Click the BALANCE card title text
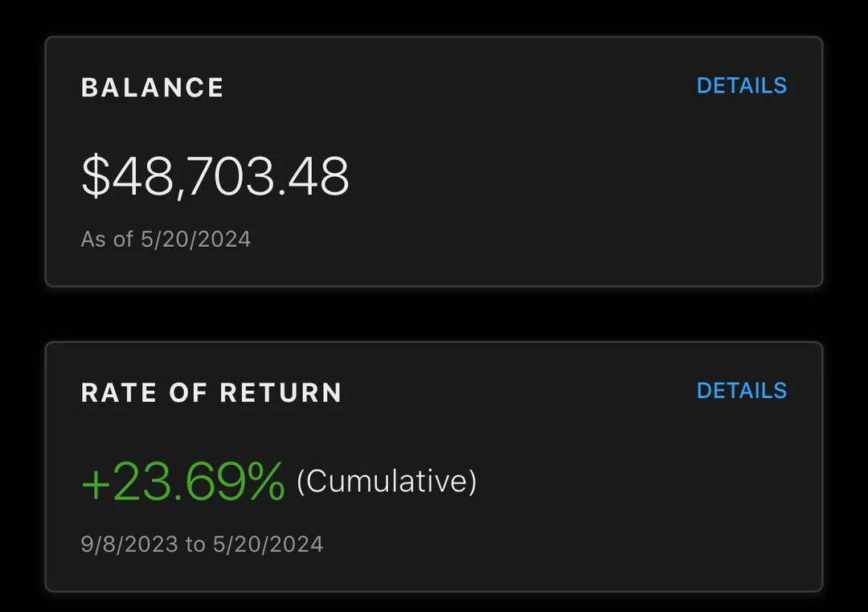Screen dimensions: 868x612 click(x=152, y=87)
